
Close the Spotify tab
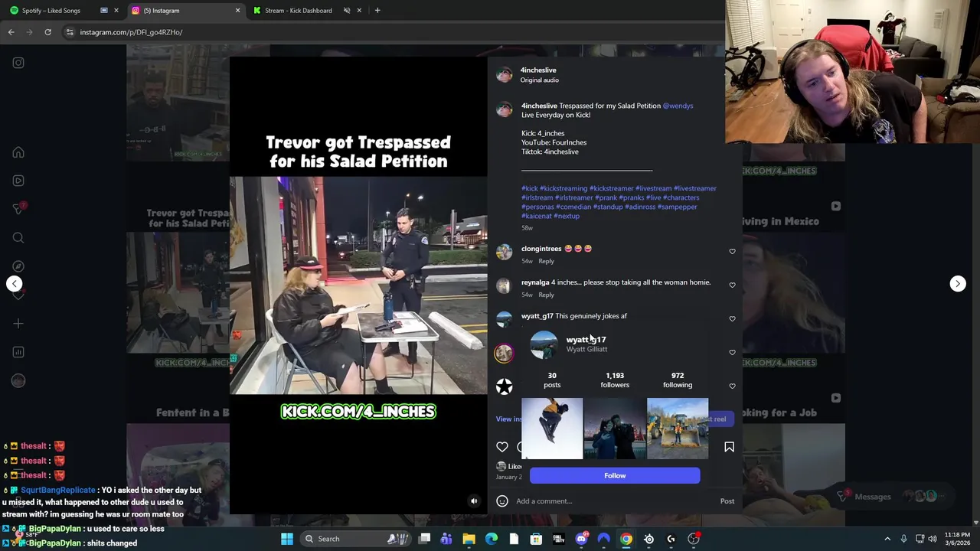click(x=116, y=11)
